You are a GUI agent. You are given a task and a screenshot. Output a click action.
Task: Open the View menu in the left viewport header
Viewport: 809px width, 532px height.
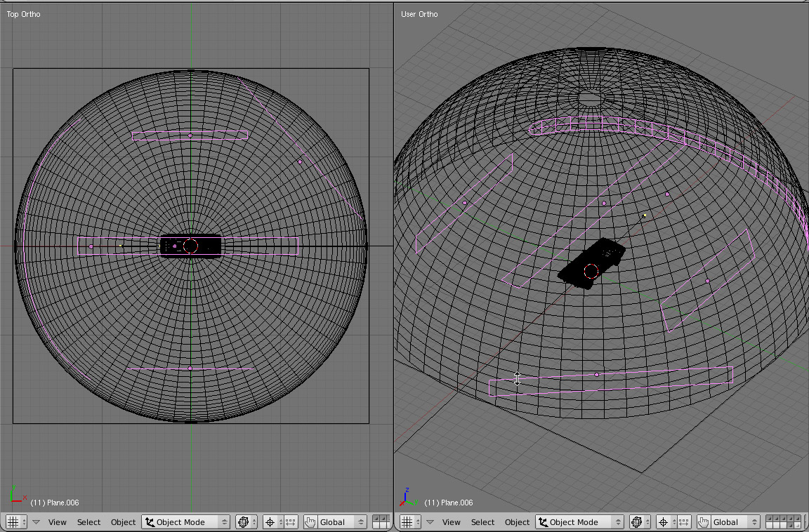tap(58, 522)
